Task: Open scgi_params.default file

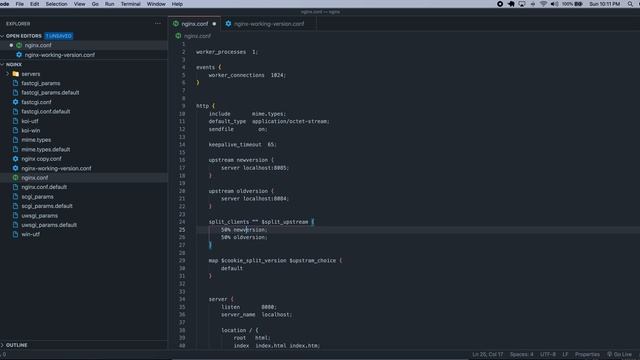Action: [47, 206]
